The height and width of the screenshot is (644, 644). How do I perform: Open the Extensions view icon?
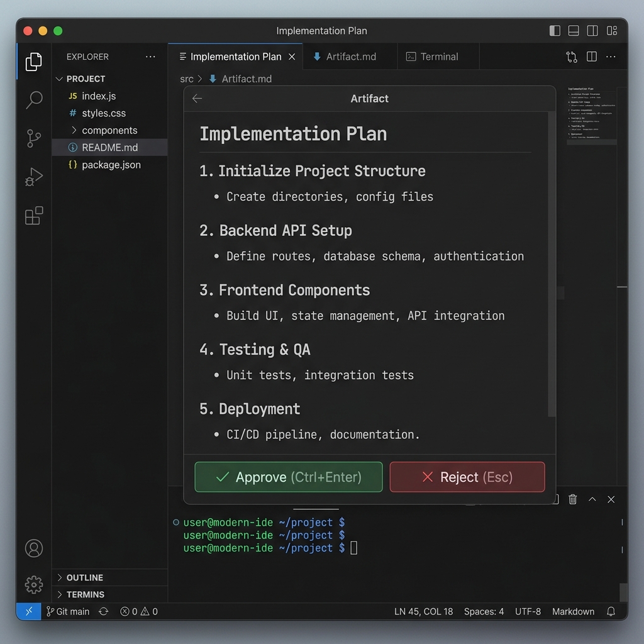(34, 216)
